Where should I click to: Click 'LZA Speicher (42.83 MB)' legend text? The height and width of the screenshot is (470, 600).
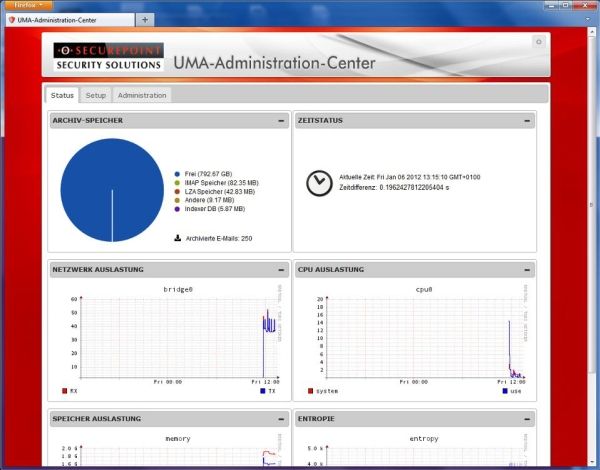(x=220, y=192)
